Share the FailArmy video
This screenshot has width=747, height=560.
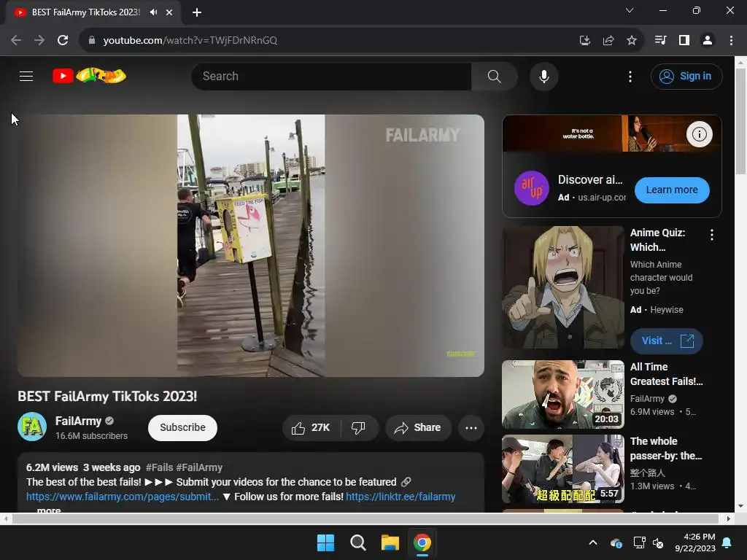418,427
